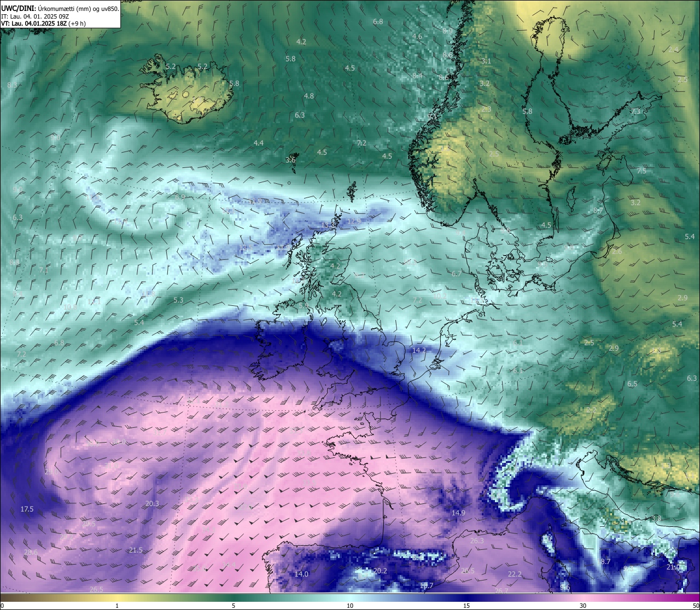
Task: Click the 26.3 value label
Action: point(477,541)
